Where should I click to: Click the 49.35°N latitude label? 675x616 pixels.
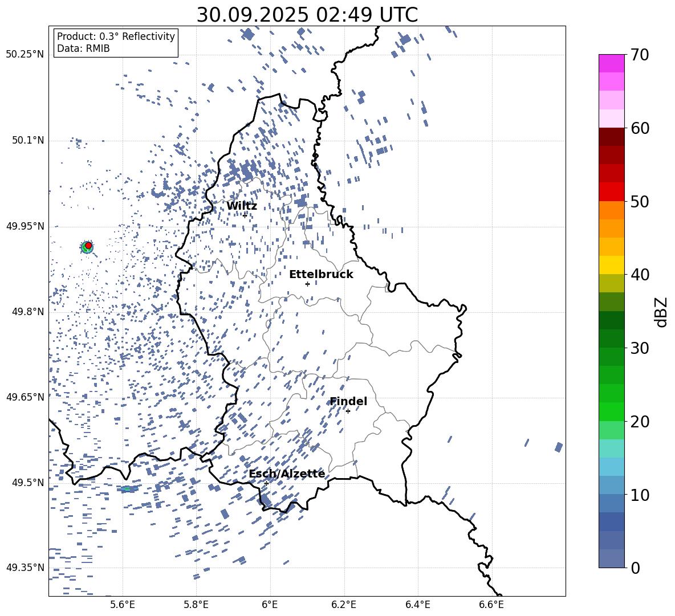click(x=25, y=568)
